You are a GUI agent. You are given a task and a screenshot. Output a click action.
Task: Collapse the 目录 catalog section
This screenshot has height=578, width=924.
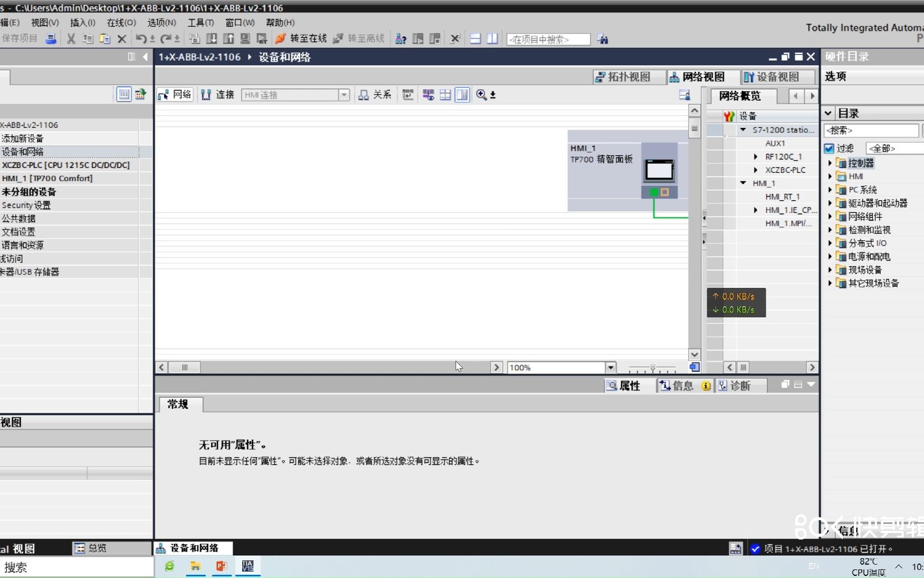pyautogui.click(x=828, y=113)
